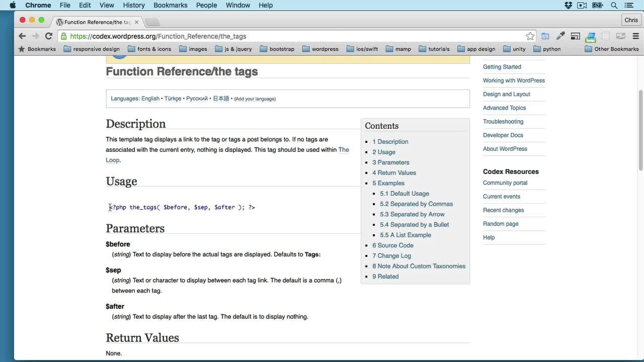This screenshot has width=644, height=362.
Task: Jump to 5.2 Separated by Commas
Action: (417, 204)
